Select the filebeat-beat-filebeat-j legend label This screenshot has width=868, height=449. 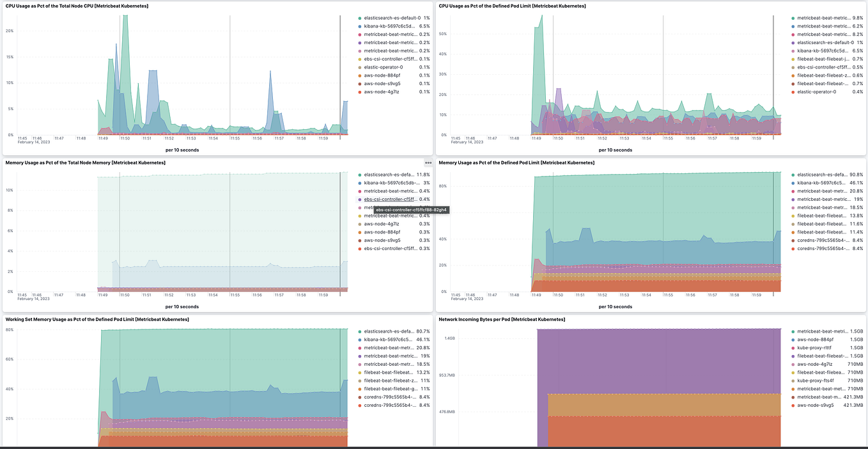click(823, 59)
